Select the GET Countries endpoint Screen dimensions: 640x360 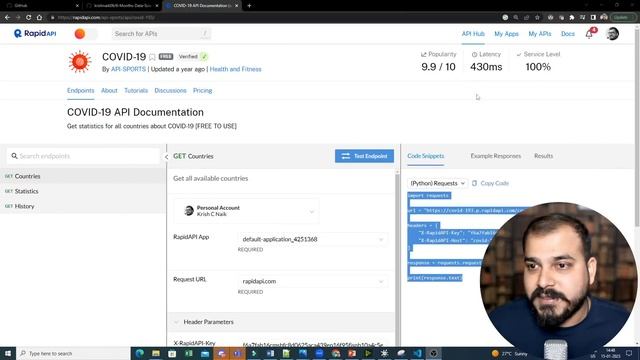coord(83,176)
